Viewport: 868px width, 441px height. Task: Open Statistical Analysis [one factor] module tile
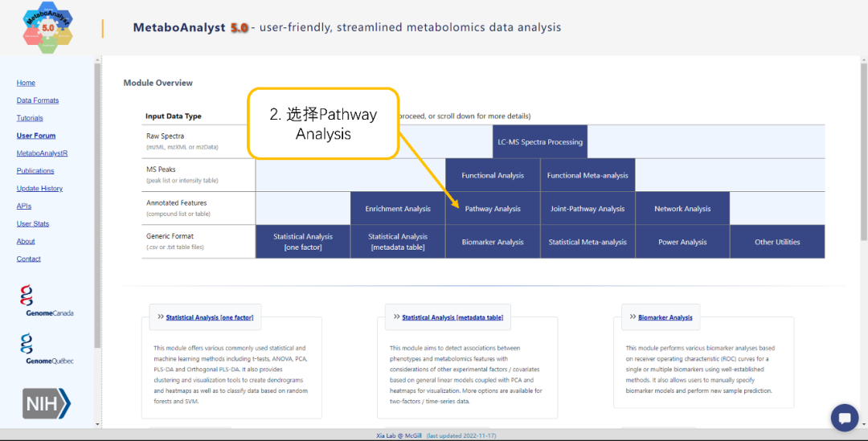click(x=303, y=242)
